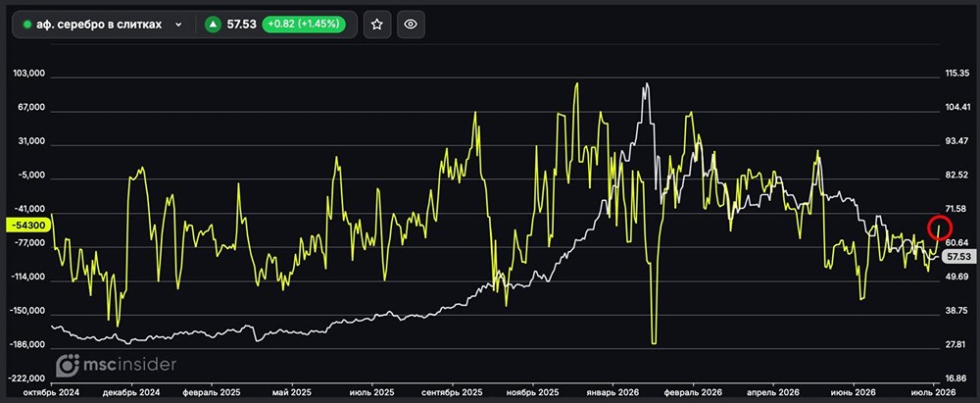Click the green dot beside instrument name
This screenshot has width=980, height=403.
26,25
